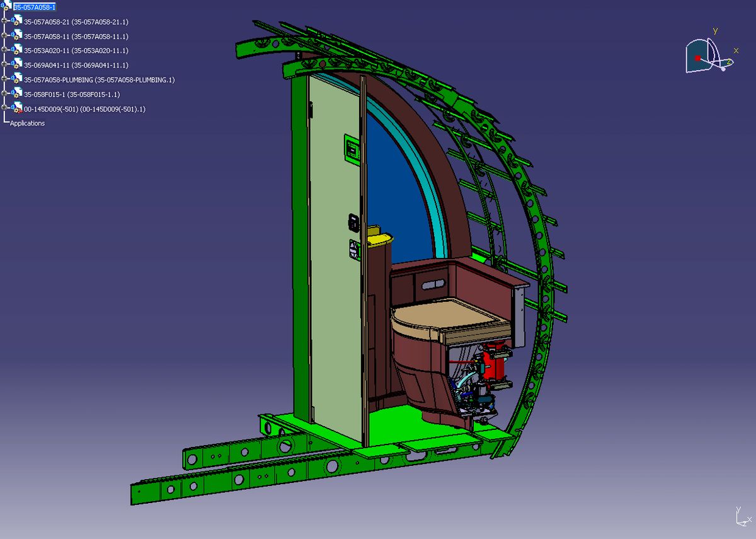Click the product icon beside 35-058F015-1
This screenshot has height=539, width=756.
[x=17, y=93]
